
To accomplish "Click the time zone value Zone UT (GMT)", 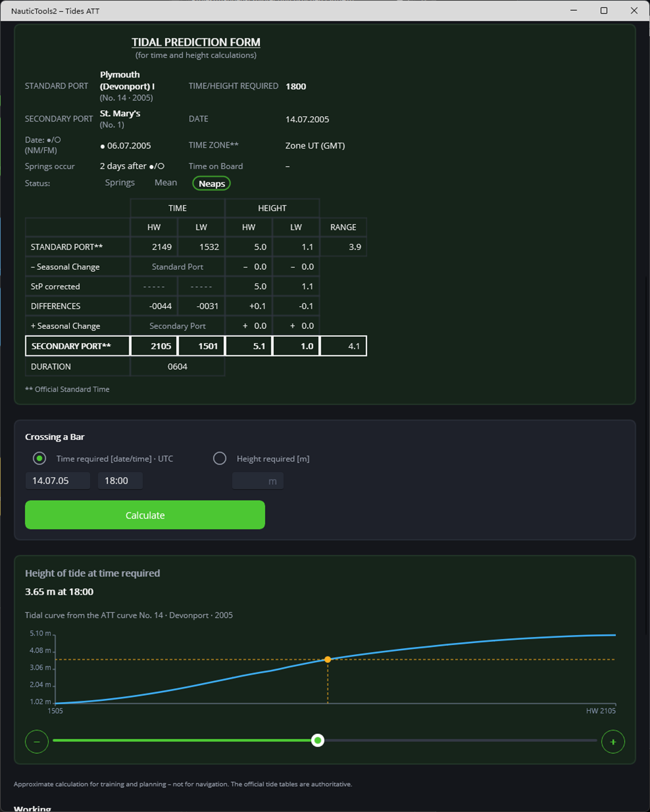I will coord(315,146).
